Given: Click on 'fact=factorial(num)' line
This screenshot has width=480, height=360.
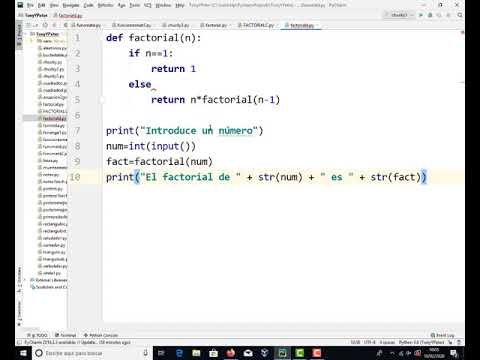Looking at the screenshot, I should pyautogui.click(x=159, y=162).
